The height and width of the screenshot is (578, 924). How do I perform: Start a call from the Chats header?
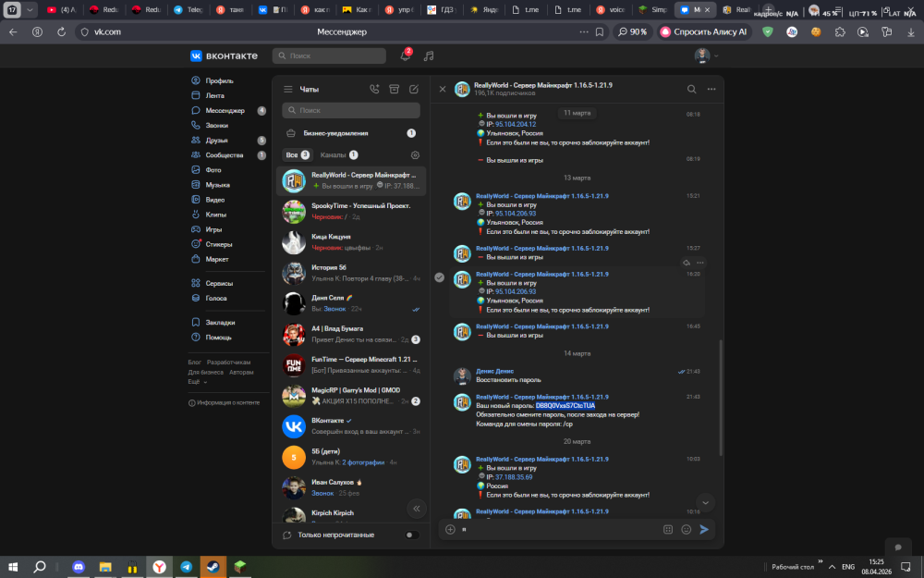(374, 89)
